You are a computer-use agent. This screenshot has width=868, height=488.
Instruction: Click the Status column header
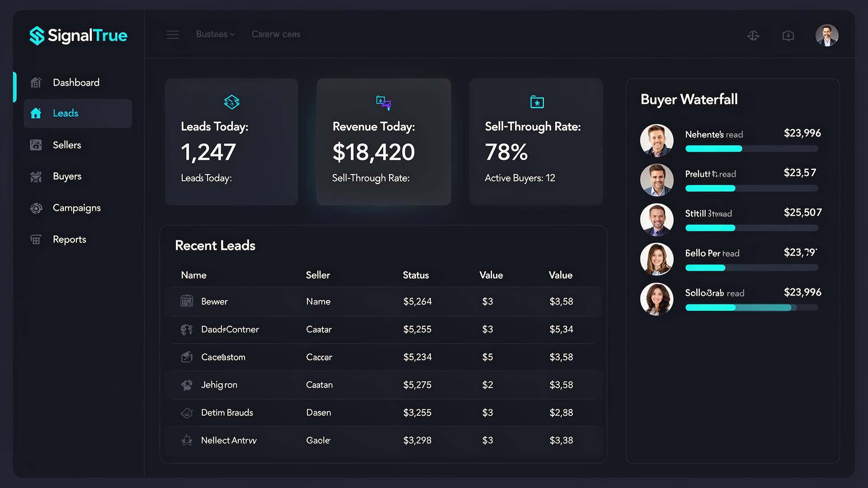(x=415, y=275)
